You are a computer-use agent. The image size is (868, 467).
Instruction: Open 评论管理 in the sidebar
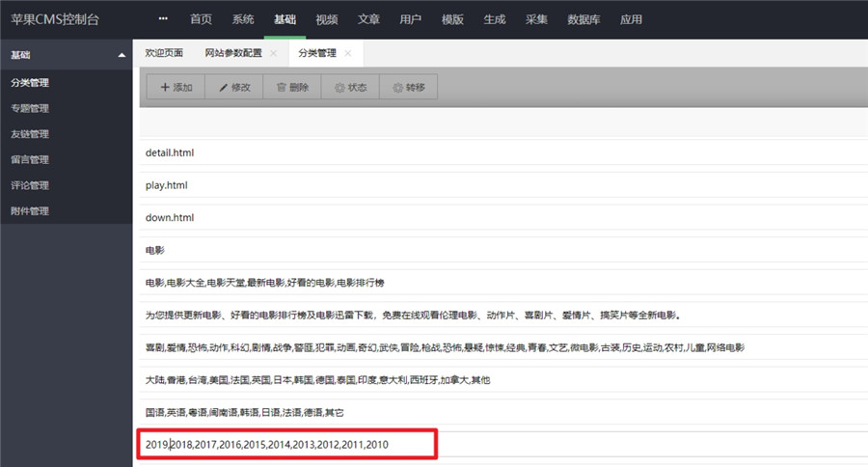[30, 185]
